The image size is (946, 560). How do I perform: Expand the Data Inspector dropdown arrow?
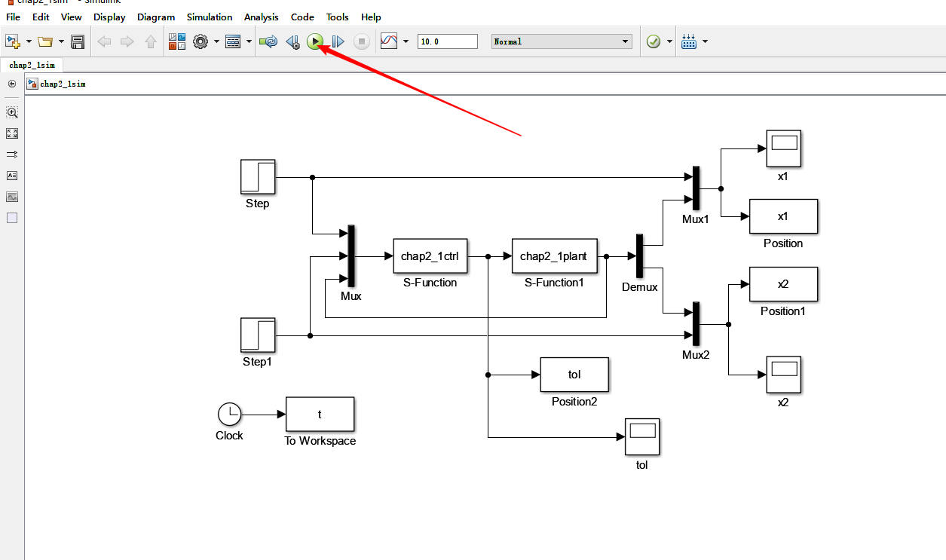406,41
